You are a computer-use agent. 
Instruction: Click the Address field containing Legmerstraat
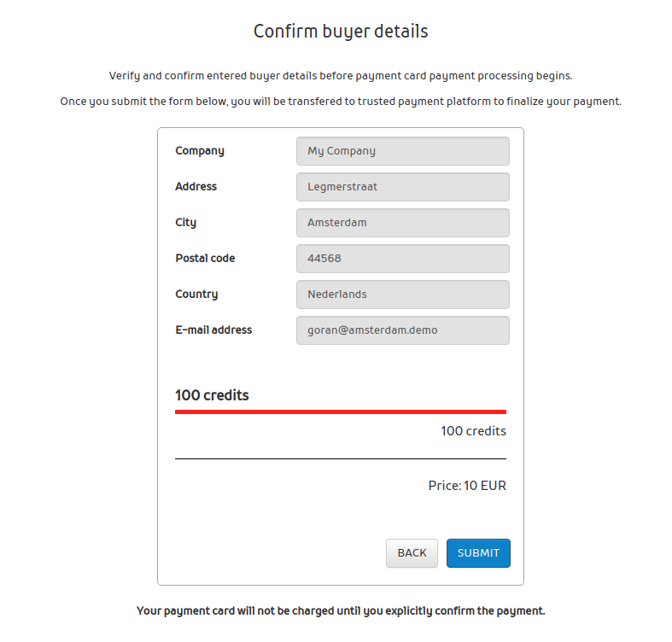tap(402, 187)
